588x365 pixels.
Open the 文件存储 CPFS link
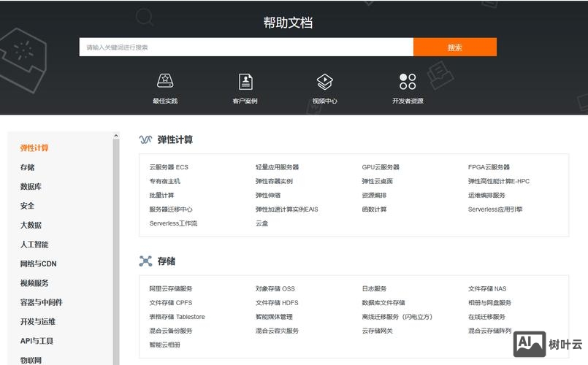(171, 303)
